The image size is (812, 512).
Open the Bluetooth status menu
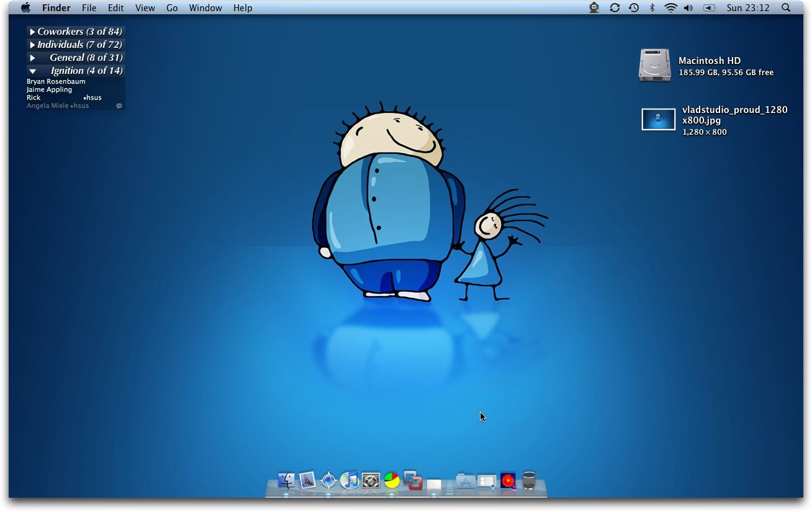pos(652,8)
